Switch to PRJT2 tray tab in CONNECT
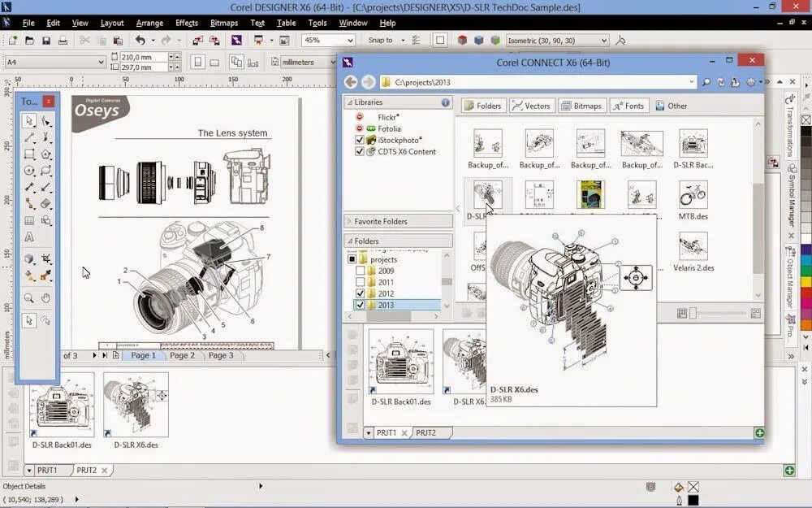This screenshot has width=812, height=508. (425, 433)
